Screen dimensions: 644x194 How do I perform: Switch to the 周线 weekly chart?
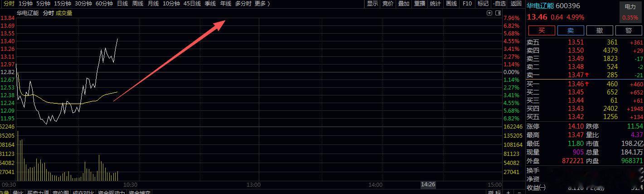tap(138, 4)
